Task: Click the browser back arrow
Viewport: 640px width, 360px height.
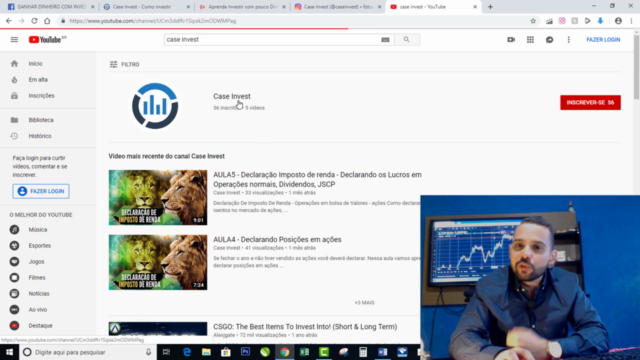Action: click(9, 21)
